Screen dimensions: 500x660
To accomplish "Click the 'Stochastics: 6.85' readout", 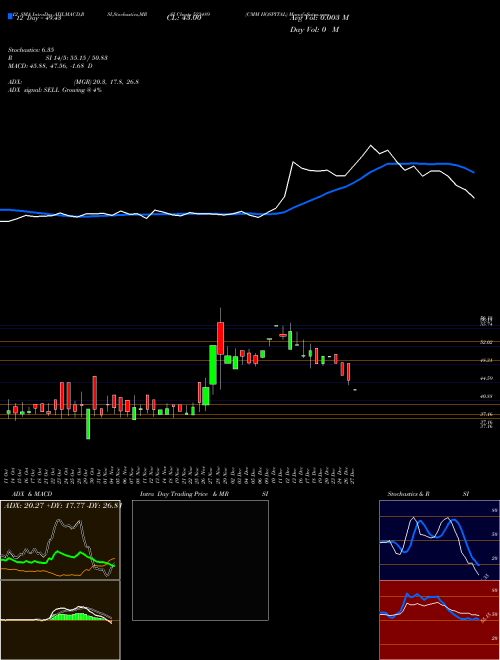I will click(x=30, y=50).
